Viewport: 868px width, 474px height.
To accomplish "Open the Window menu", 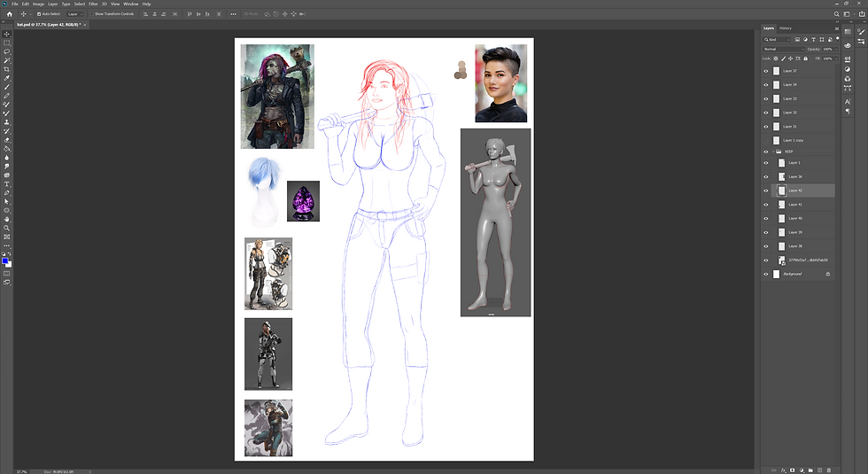I will pyautogui.click(x=131, y=4).
